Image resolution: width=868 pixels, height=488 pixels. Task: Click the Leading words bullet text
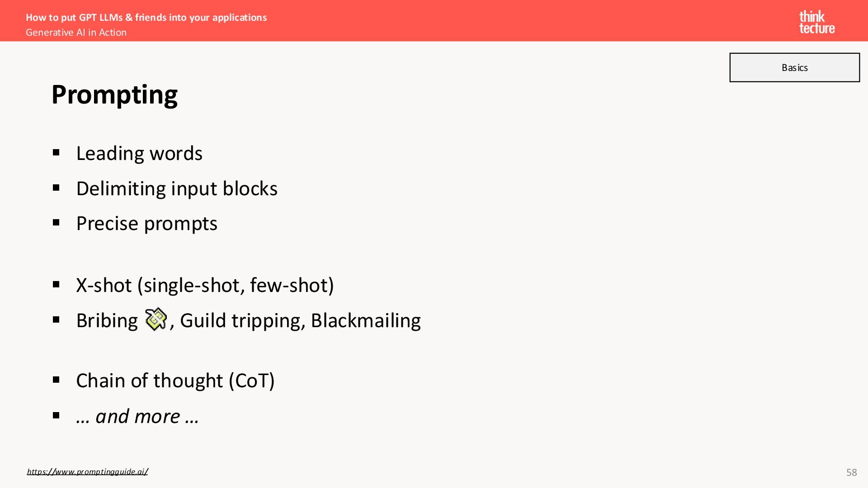tap(139, 153)
